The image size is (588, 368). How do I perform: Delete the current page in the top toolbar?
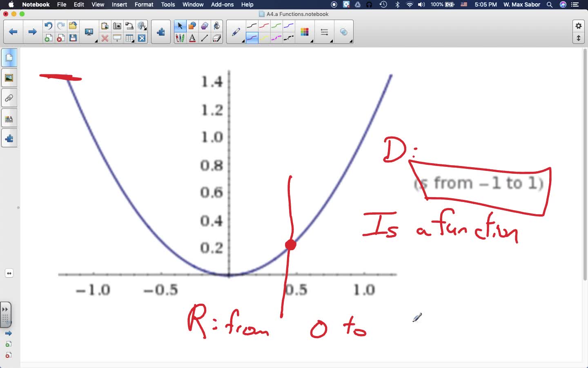(x=60, y=38)
